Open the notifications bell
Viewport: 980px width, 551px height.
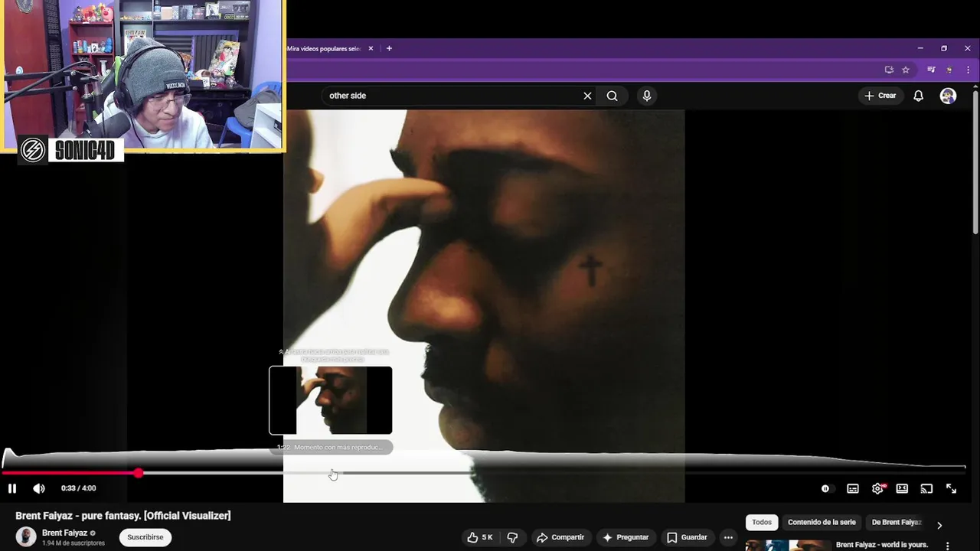point(918,96)
